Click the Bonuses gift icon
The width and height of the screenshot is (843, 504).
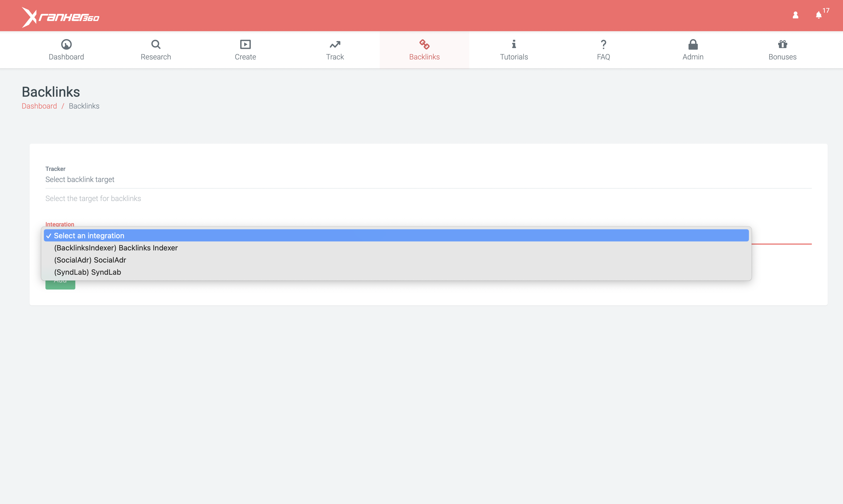click(x=782, y=44)
